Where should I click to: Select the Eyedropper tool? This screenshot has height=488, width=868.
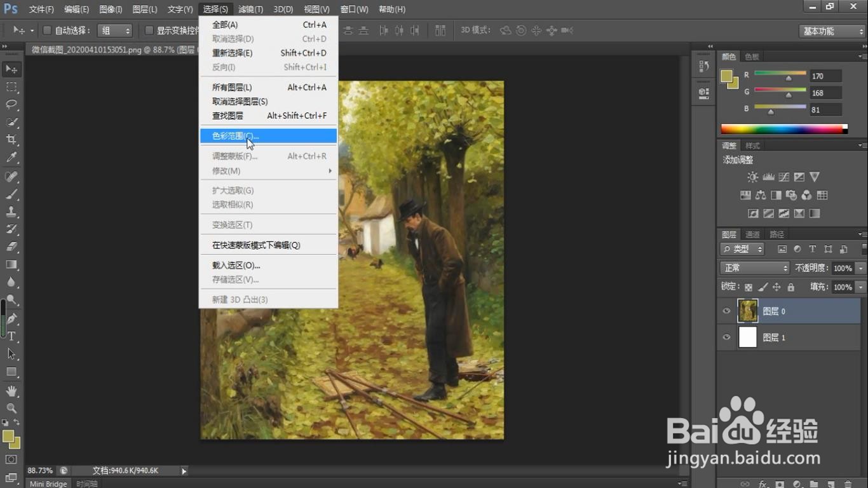click(11, 158)
